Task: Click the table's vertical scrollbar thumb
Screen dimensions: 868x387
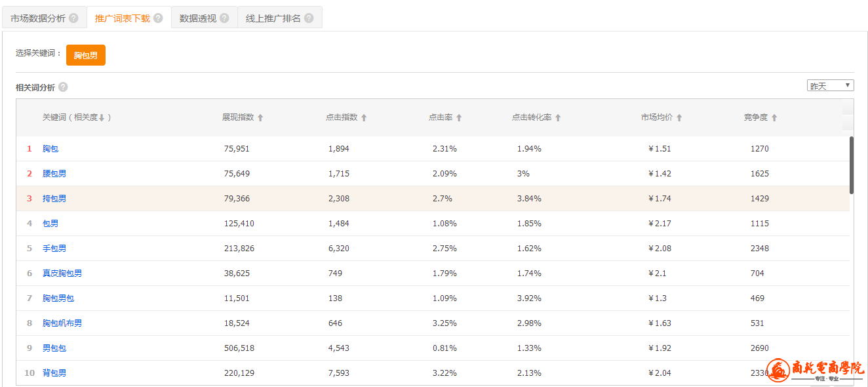Action: [852, 165]
